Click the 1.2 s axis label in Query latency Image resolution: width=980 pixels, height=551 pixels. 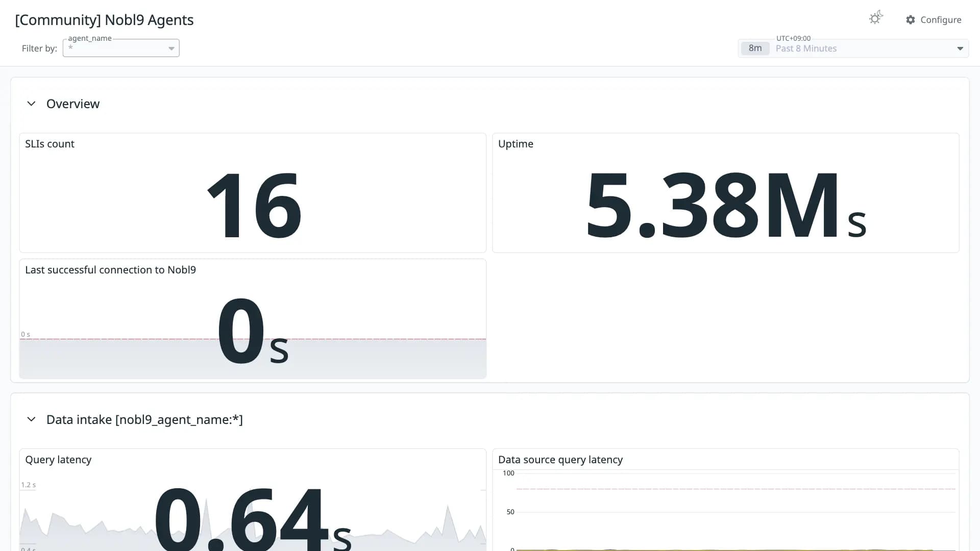tap(28, 485)
